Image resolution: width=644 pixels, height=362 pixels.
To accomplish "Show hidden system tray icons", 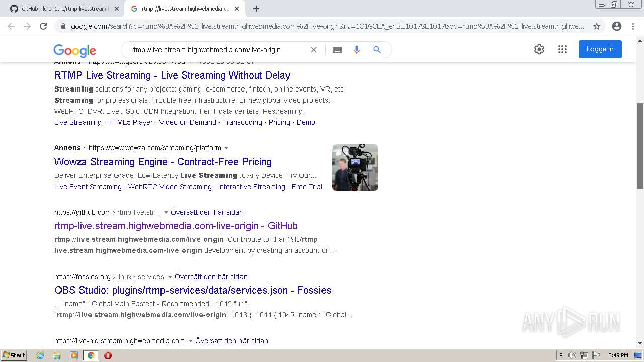I will tap(561, 355).
